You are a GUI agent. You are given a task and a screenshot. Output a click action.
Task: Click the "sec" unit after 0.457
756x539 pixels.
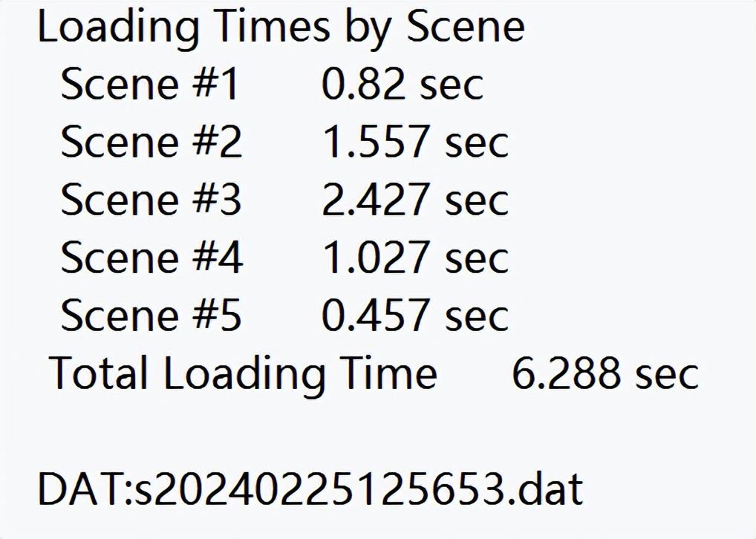pos(477,316)
